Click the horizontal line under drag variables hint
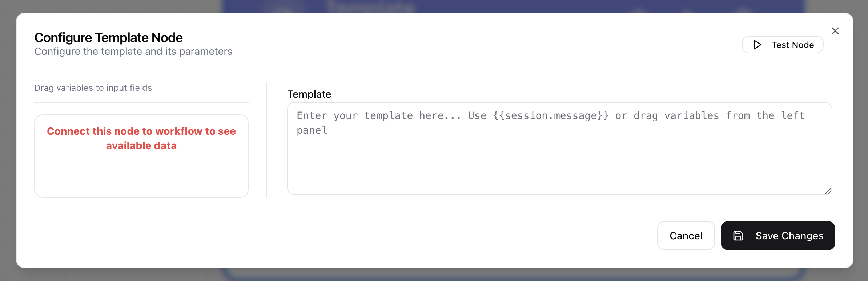 coord(141,102)
